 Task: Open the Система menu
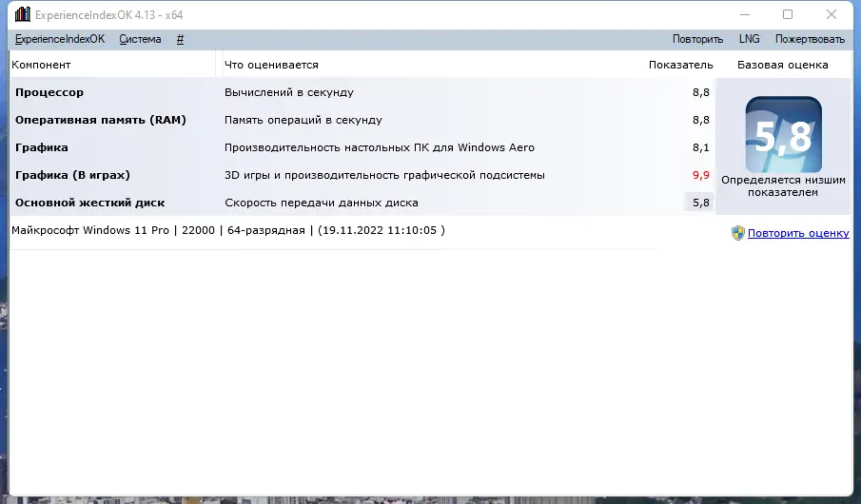click(x=140, y=39)
